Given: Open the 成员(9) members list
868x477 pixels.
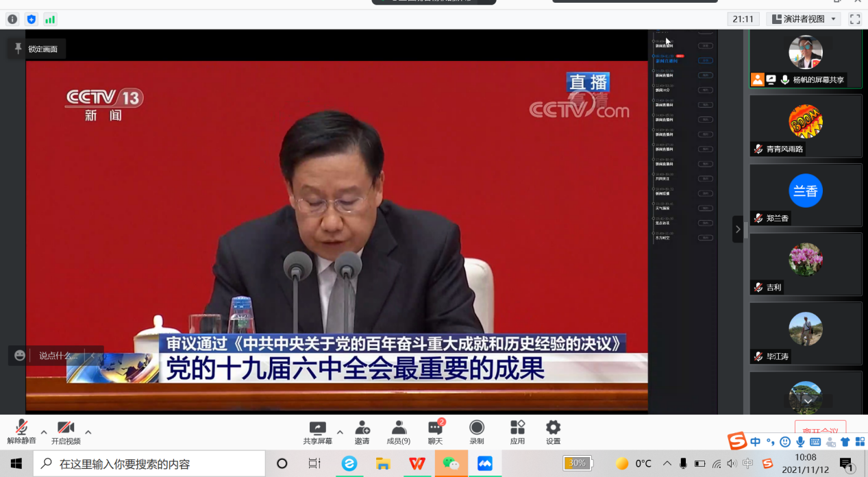Looking at the screenshot, I should tap(399, 429).
